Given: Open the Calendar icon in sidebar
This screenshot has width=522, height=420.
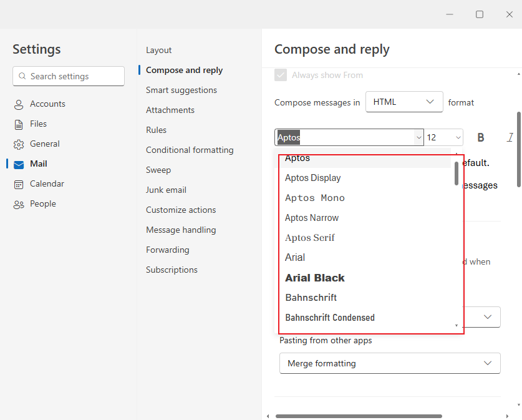Looking at the screenshot, I should tap(19, 184).
